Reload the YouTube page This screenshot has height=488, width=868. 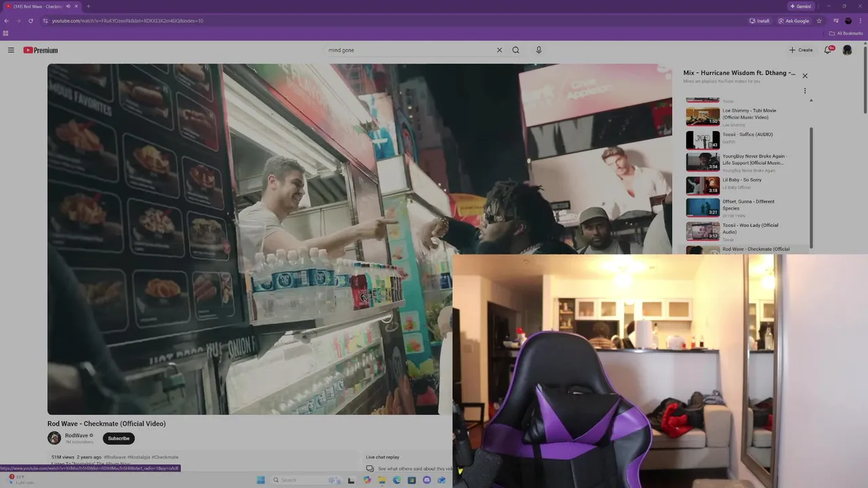[31, 21]
